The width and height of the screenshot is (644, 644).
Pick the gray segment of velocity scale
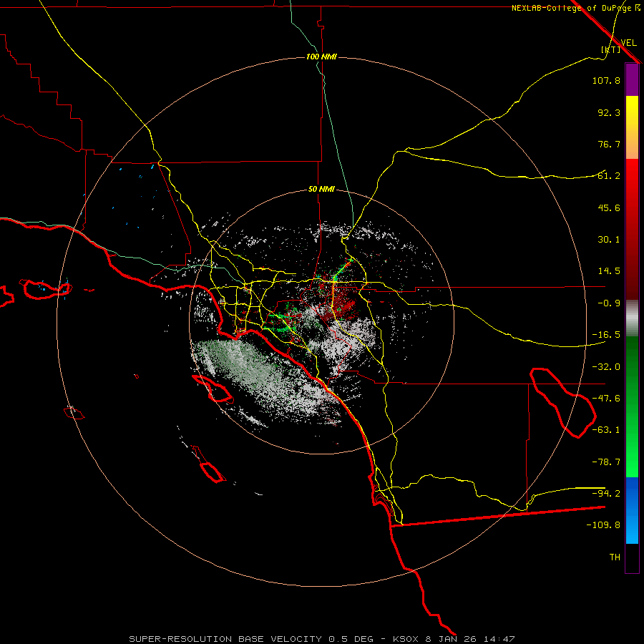point(632,318)
